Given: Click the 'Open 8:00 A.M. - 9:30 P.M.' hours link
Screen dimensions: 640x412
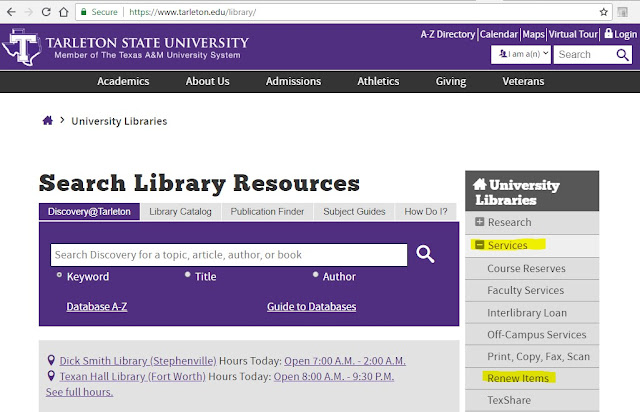Looking at the screenshot, I should pos(334,376).
